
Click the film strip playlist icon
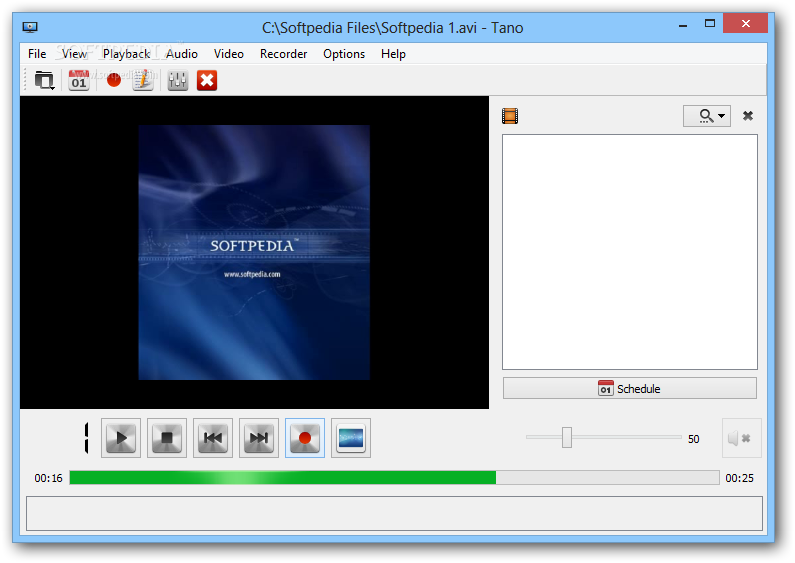[510, 116]
